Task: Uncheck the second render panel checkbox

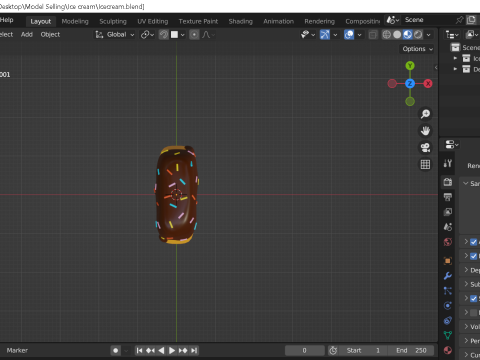Action: 473,256
